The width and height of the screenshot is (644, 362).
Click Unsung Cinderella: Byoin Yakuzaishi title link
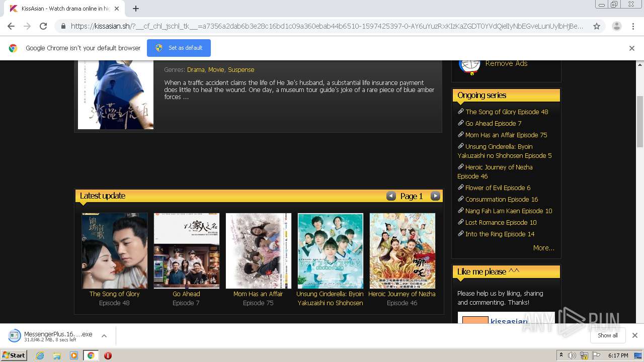pyautogui.click(x=330, y=298)
